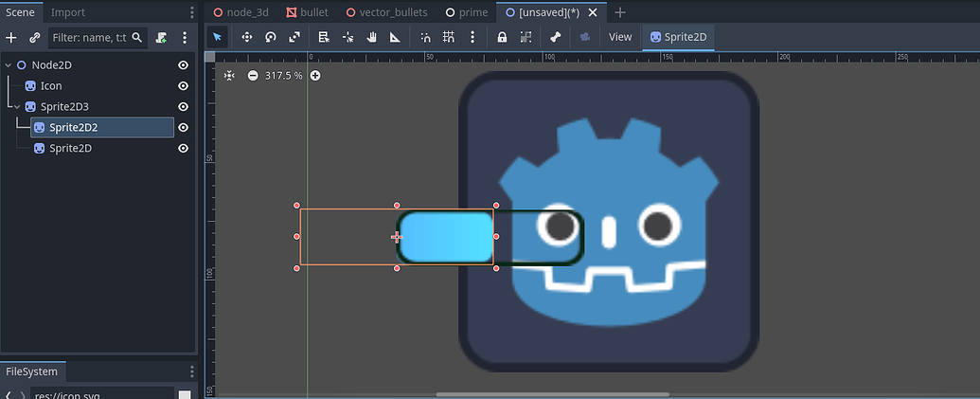Toggle visibility of Sprite2D2 node
Viewport: 980px width, 399px height.
(183, 128)
